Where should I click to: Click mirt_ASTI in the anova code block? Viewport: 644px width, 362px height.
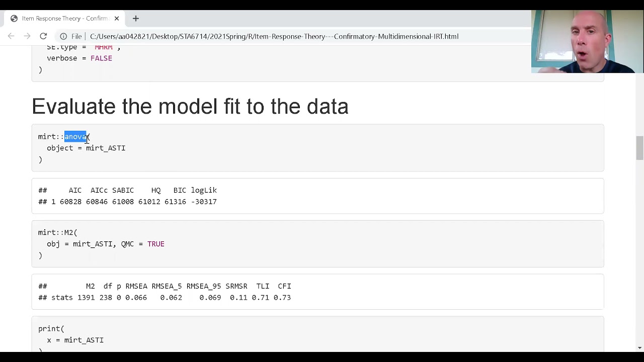(106, 148)
